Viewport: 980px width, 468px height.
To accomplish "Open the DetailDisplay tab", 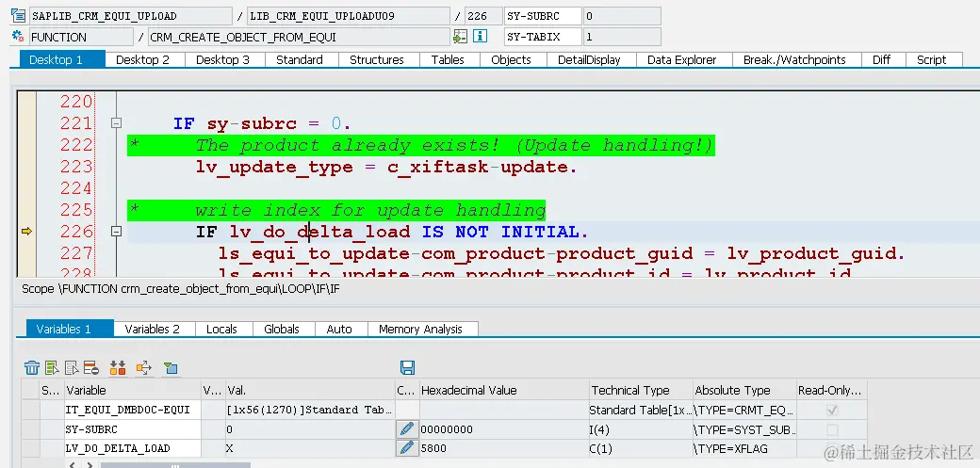I will (589, 60).
